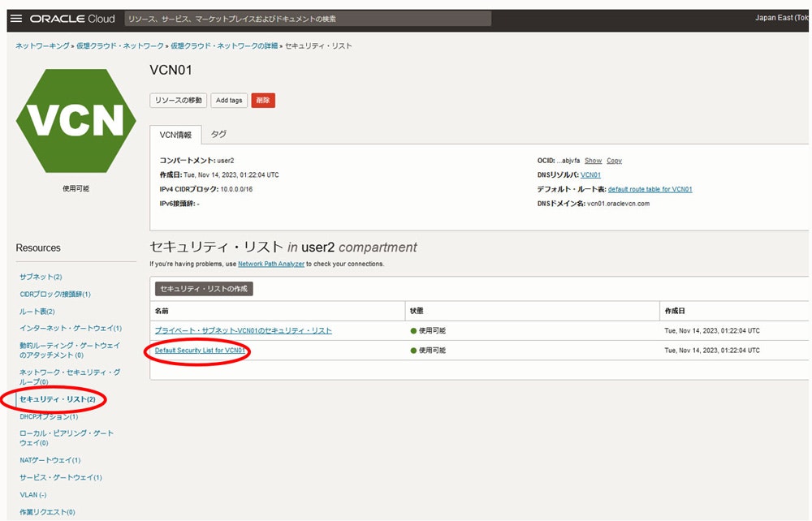Click the Add tags button
The height and width of the screenshot is (521, 812).
tap(229, 101)
